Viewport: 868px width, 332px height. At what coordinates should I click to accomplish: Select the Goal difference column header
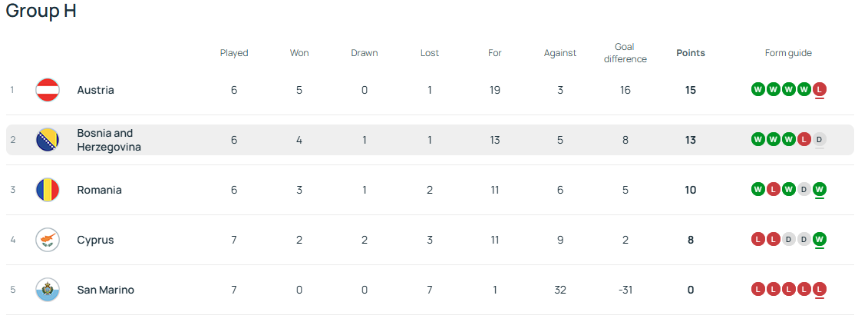pyautogui.click(x=625, y=53)
